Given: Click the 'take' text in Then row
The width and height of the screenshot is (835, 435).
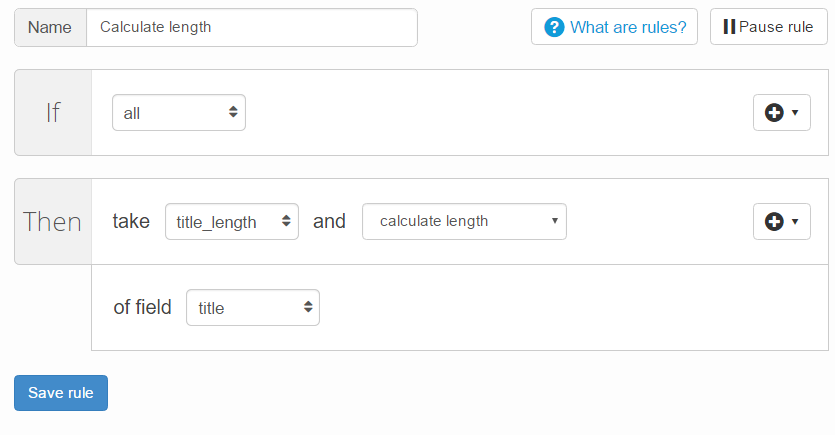Looking at the screenshot, I should (x=131, y=222).
